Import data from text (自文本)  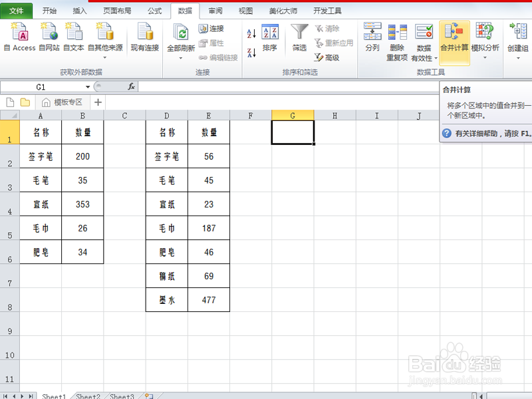point(74,37)
